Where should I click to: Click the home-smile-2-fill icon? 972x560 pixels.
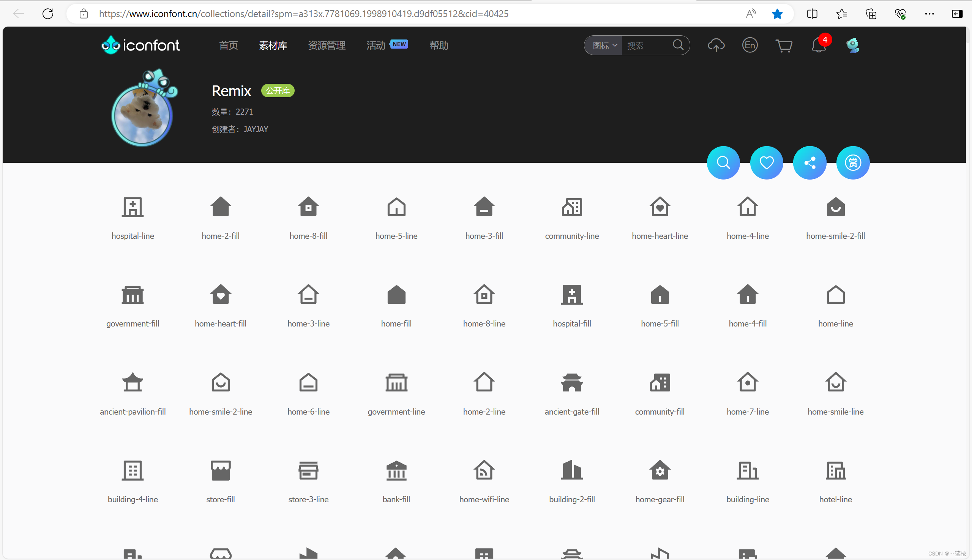pos(835,207)
